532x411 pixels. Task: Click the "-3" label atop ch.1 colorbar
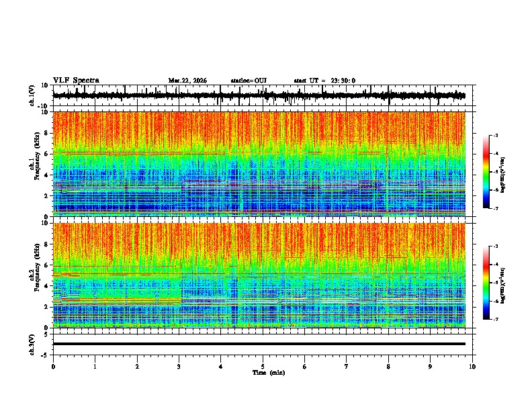pyautogui.click(x=496, y=135)
